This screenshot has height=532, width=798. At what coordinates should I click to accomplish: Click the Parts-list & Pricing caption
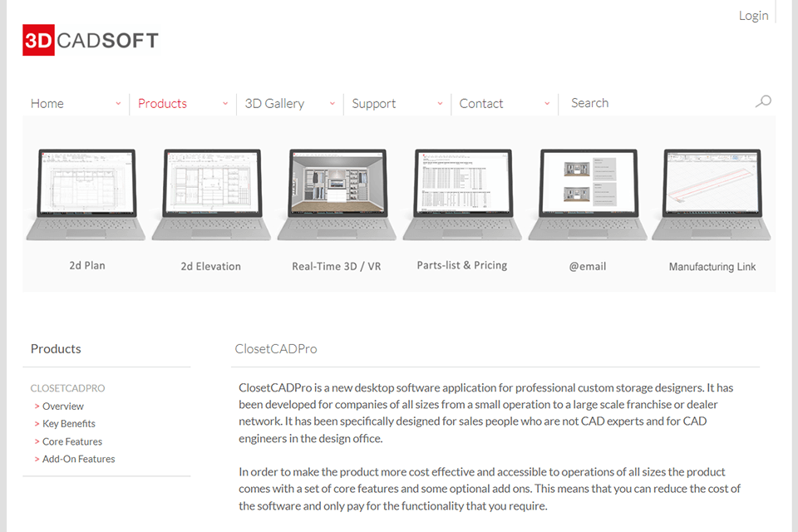[462, 265]
